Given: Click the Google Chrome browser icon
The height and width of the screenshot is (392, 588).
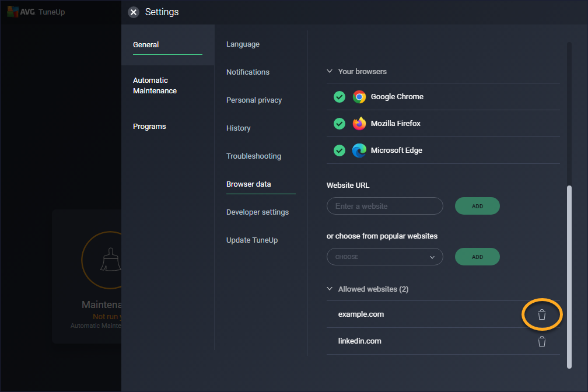Looking at the screenshot, I should point(359,97).
